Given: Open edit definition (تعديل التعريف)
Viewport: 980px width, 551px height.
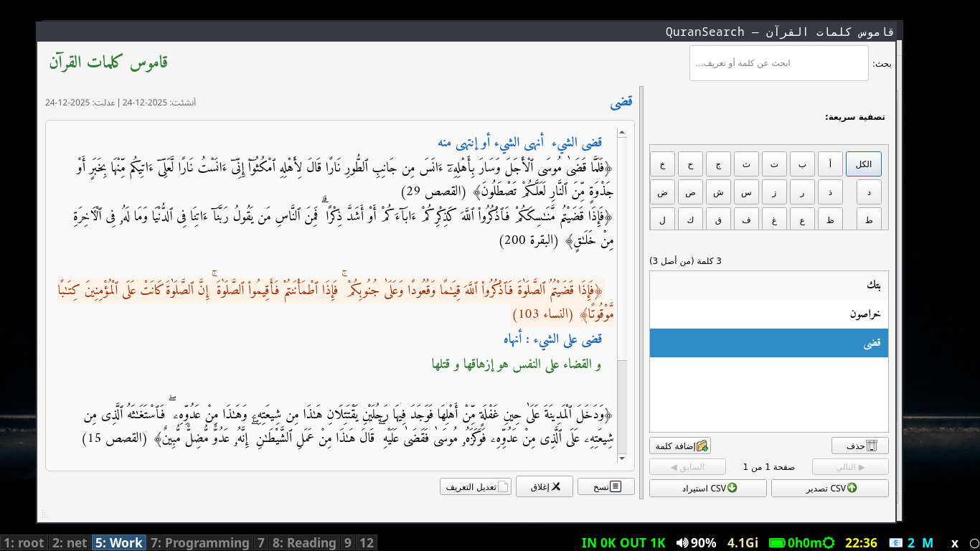Looking at the screenshot, I should [x=476, y=486].
